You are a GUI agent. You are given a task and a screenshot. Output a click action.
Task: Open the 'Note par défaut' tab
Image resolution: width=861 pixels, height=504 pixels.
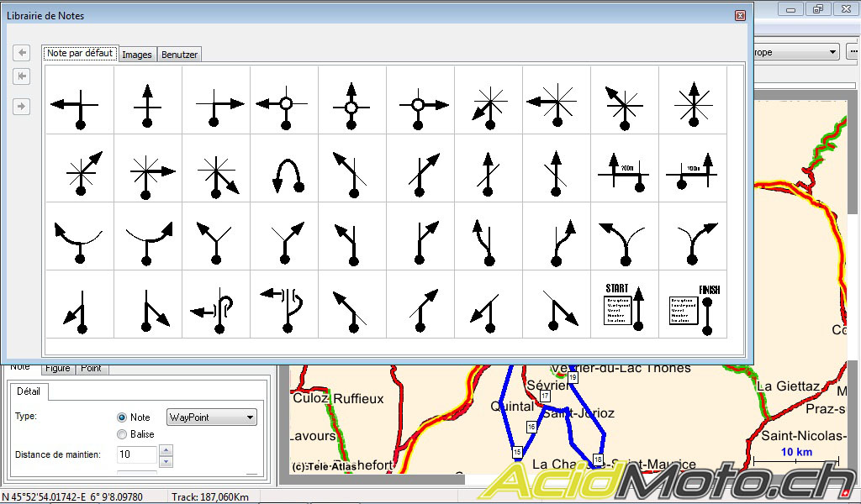click(80, 53)
